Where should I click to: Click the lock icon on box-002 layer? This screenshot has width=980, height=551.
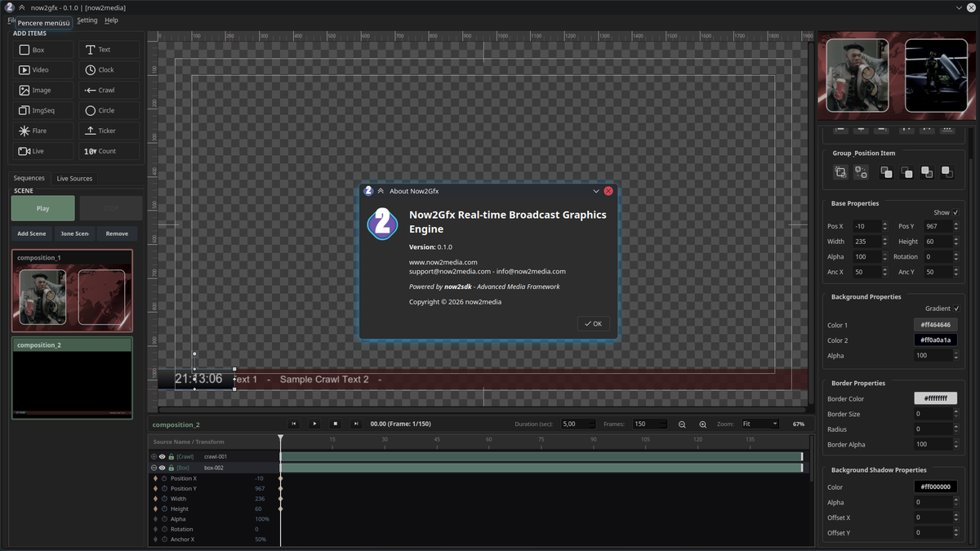pos(171,468)
